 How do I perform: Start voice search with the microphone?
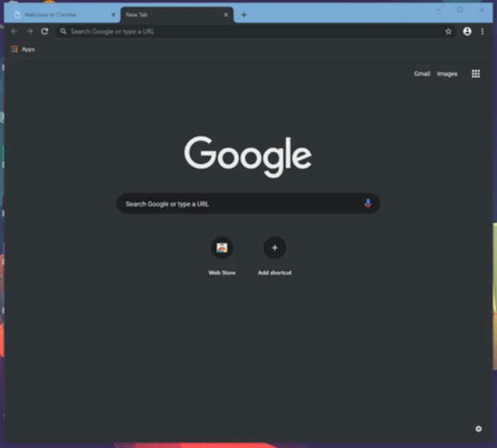coord(367,203)
